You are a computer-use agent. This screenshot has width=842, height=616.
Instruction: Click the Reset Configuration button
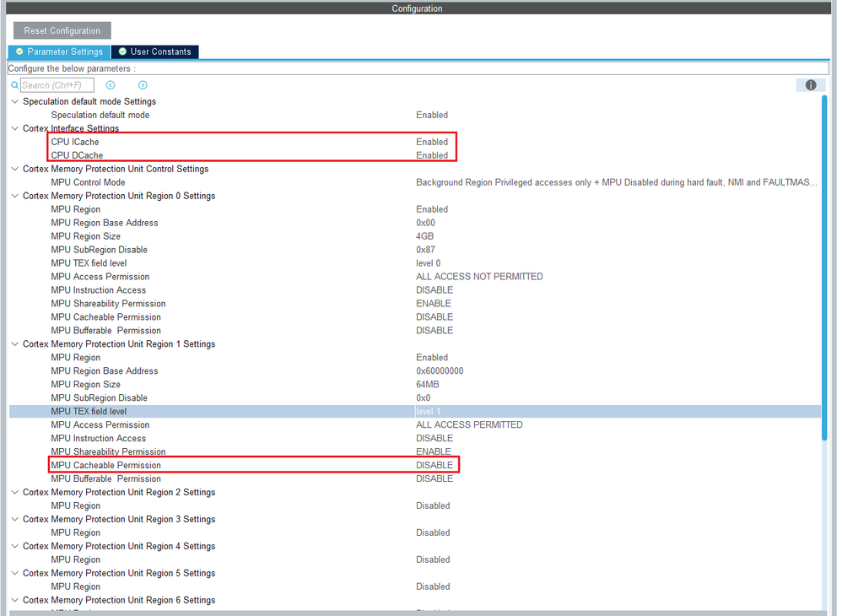pos(62,30)
